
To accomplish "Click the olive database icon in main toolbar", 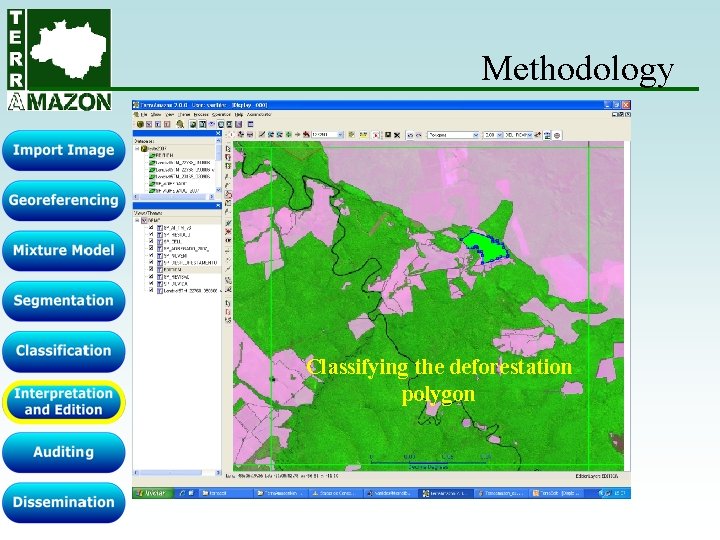I will tap(140, 124).
